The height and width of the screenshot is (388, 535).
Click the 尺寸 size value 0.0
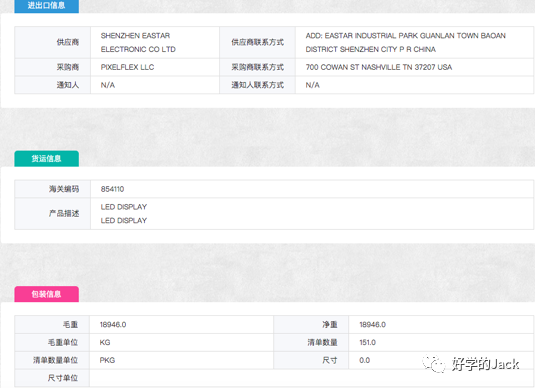point(364,360)
